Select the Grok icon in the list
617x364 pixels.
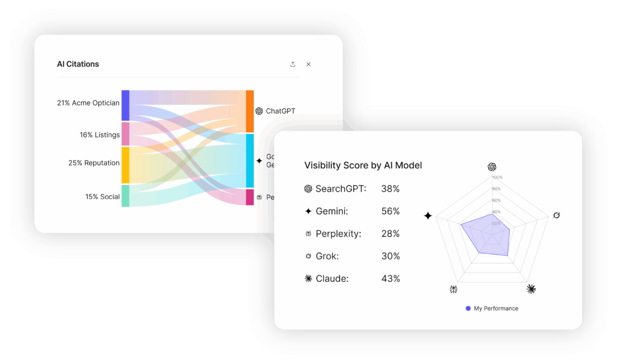pyautogui.click(x=308, y=256)
